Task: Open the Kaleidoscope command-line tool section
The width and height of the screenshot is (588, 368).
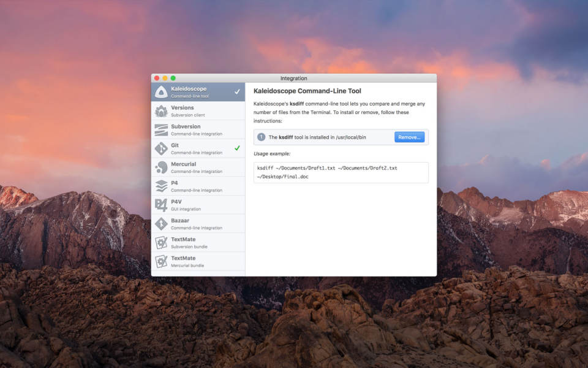Action: (x=198, y=92)
